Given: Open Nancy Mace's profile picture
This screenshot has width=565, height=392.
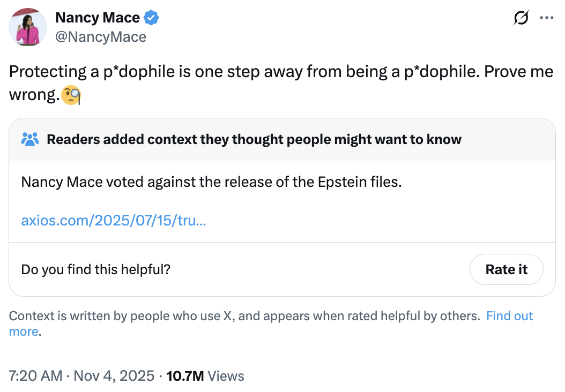Looking at the screenshot, I should [x=28, y=27].
